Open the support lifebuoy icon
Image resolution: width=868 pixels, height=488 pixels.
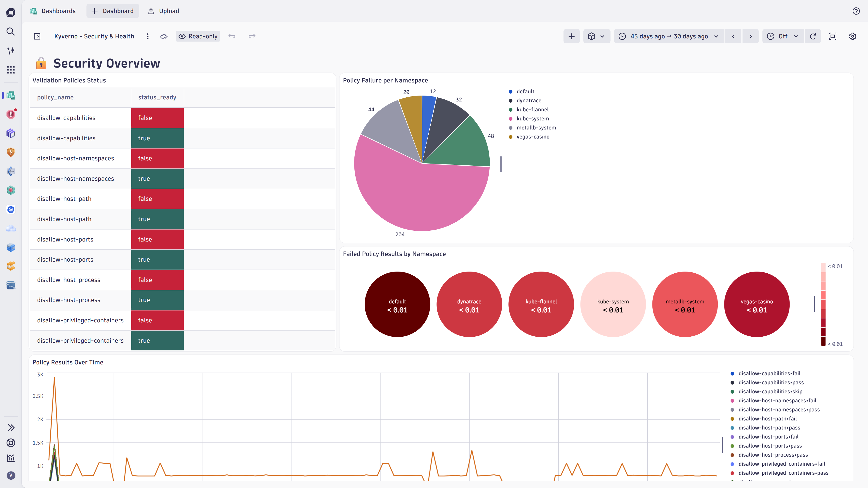tap(11, 443)
